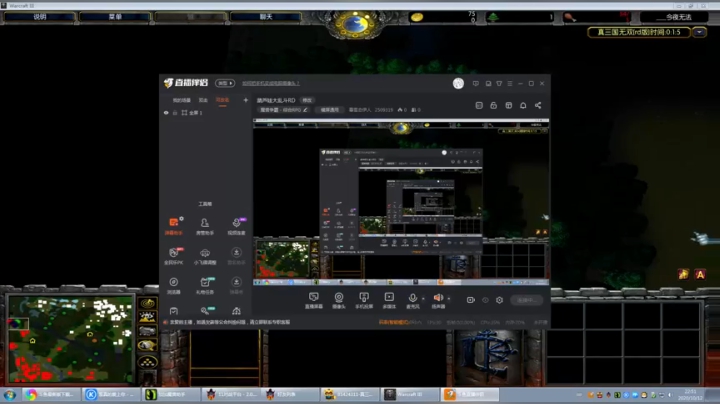
Task: Add multimedia source (多媒体)
Action: 389,300
